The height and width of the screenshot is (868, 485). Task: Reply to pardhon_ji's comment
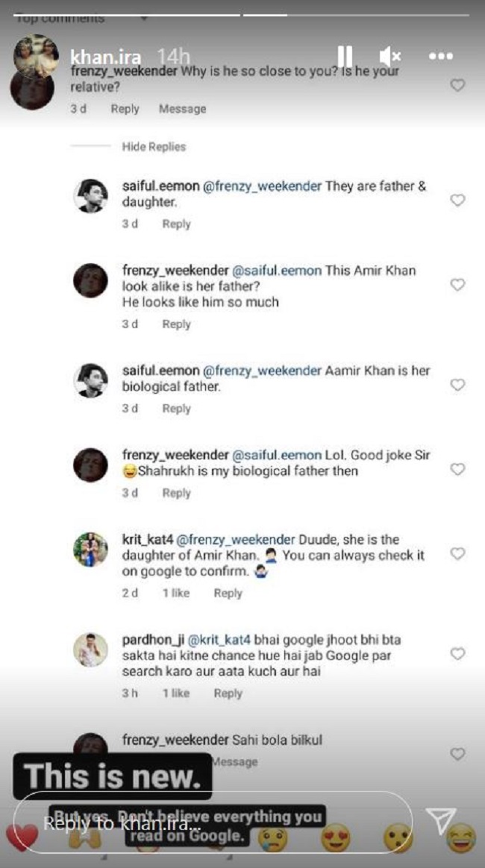[228, 693]
